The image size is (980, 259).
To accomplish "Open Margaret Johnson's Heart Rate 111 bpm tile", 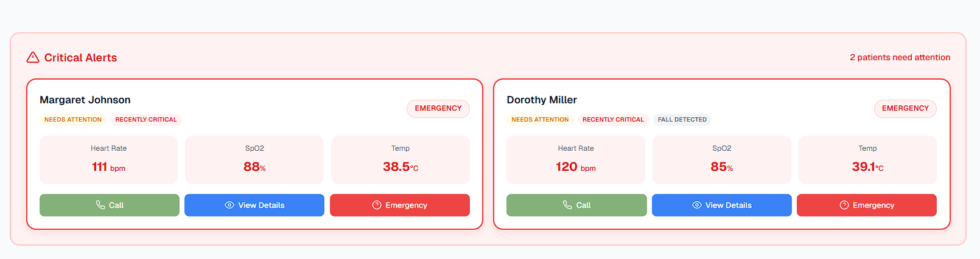I will coord(108,159).
